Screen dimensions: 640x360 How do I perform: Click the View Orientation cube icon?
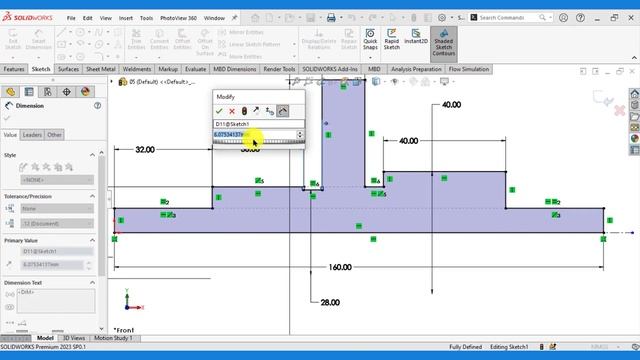click(376, 82)
